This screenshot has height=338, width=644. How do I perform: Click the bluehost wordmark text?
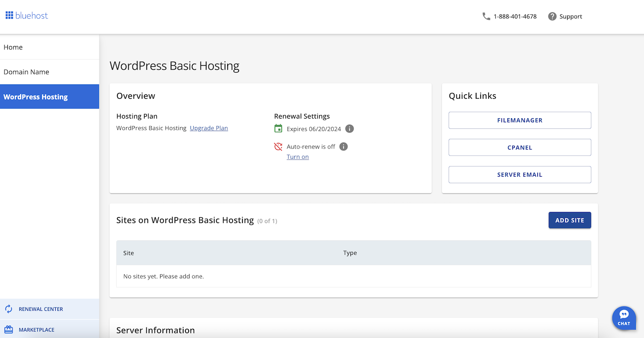32,16
